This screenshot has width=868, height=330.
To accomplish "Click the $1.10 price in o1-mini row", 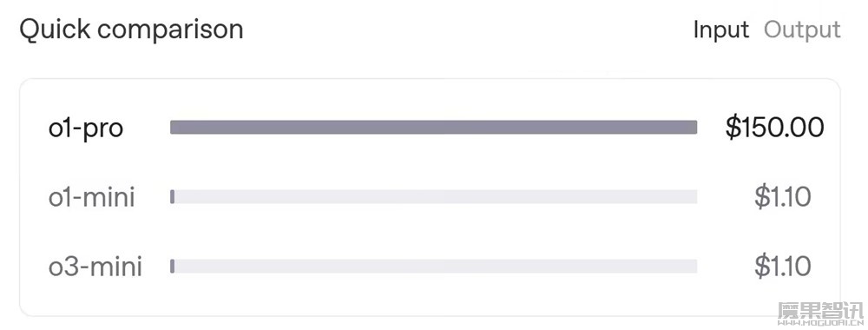I will tap(783, 197).
